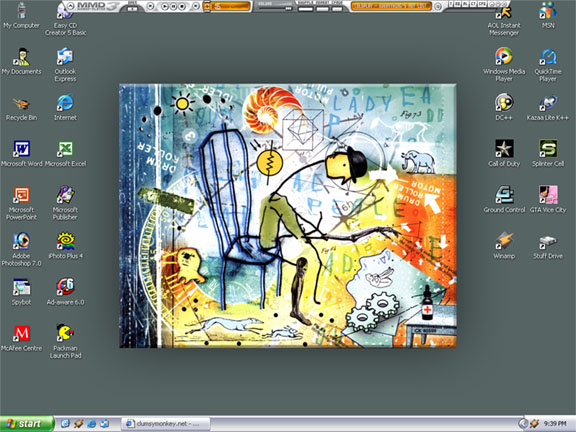Skip to previous track in MMD3
Viewport: 576px width, 432px height.
pyautogui.click(x=150, y=6)
